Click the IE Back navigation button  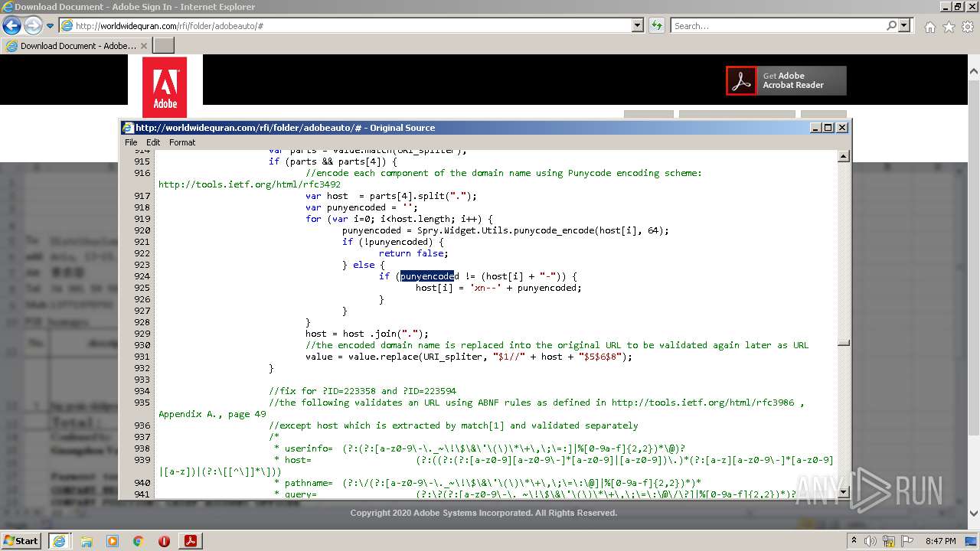11,25
